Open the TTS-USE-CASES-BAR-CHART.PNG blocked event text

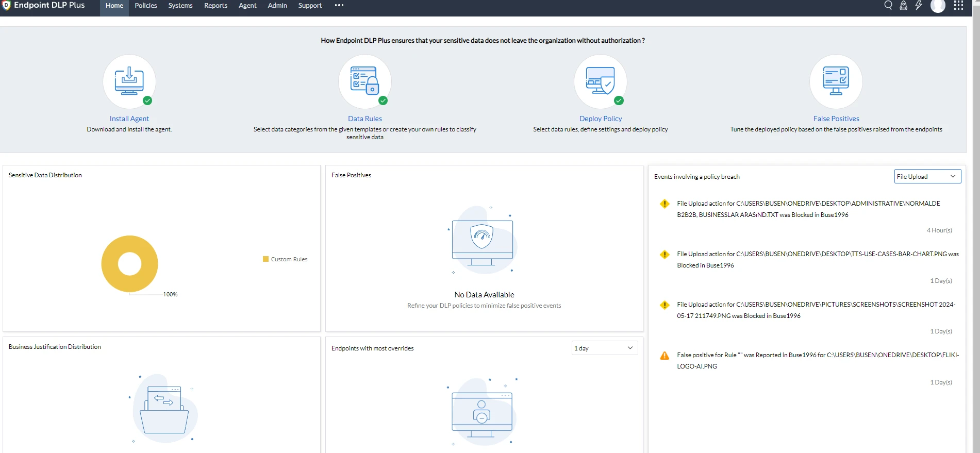(x=818, y=260)
